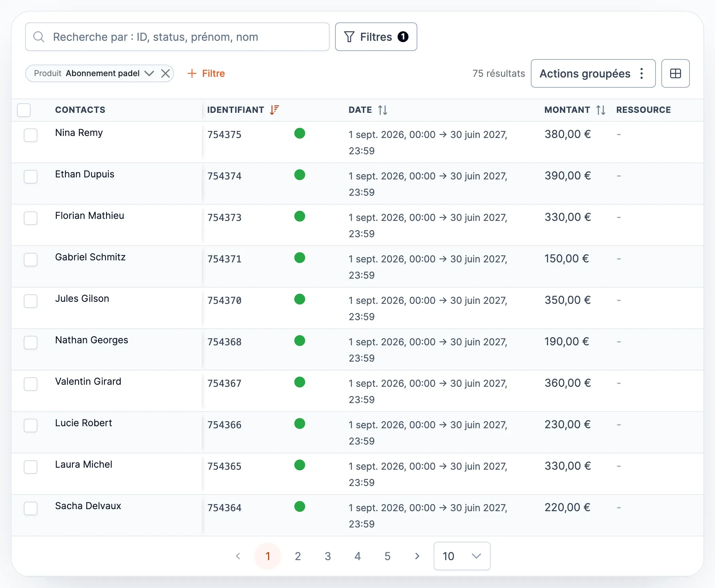Open the column layout grid icon
Screen dimensions: 715x588
(x=675, y=73)
